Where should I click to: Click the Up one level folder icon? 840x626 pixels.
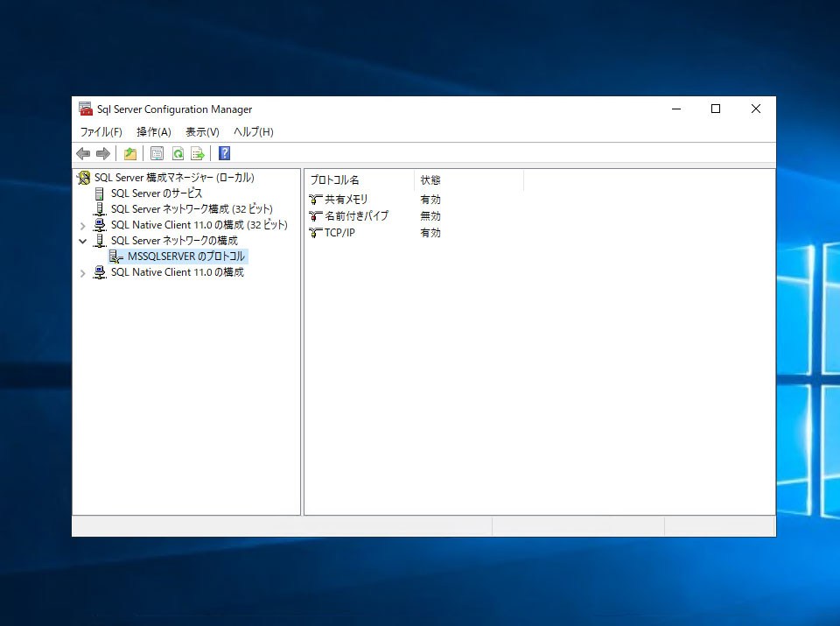point(130,154)
